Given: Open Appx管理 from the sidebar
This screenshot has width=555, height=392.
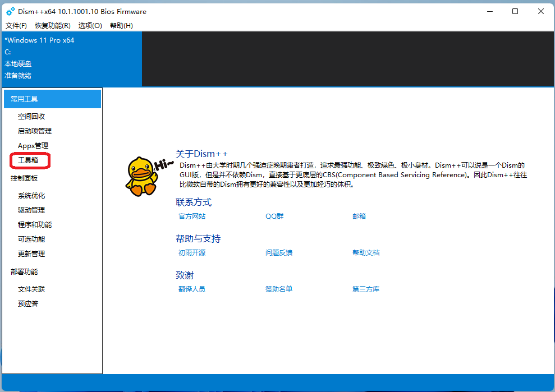Looking at the screenshot, I should [x=34, y=145].
